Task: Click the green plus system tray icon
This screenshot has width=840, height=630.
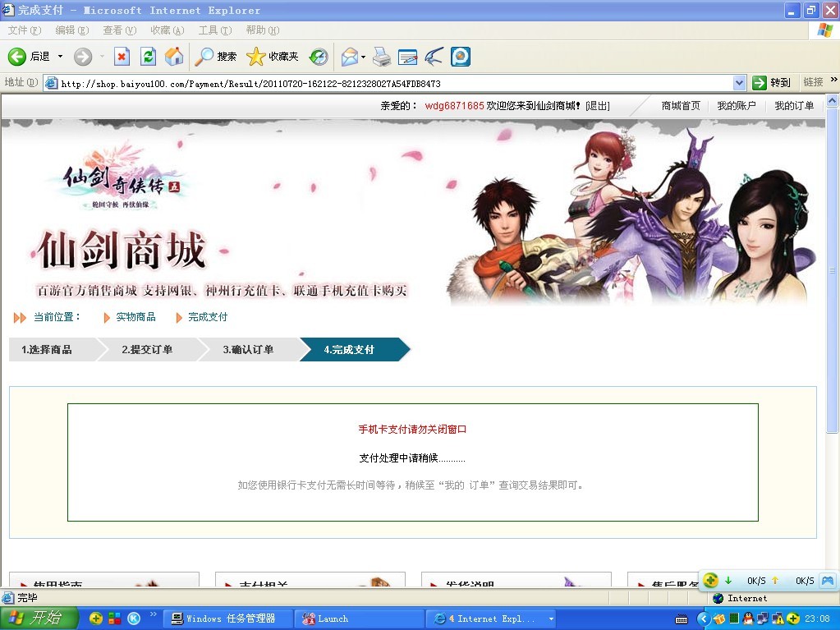Action: click(x=793, y=619)
